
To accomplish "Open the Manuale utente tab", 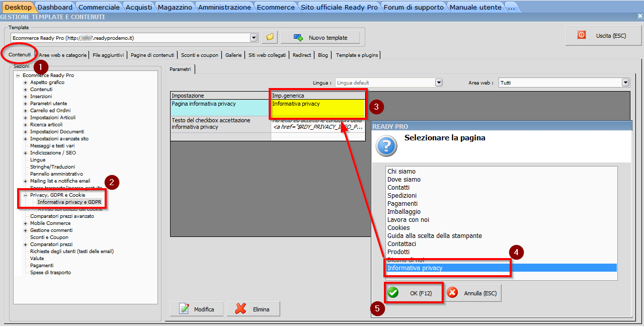I will pyautogui.click(x=475, y=7).
